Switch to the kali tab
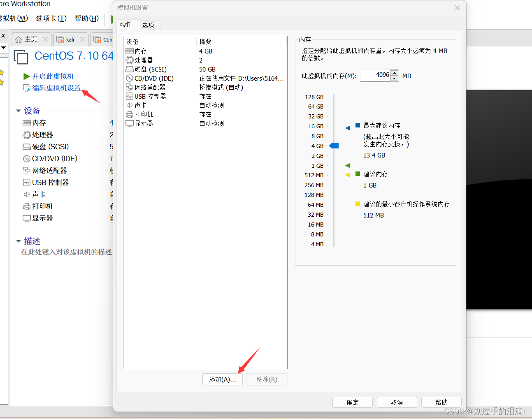Viewport: 532px width, 419px height. 70,39
